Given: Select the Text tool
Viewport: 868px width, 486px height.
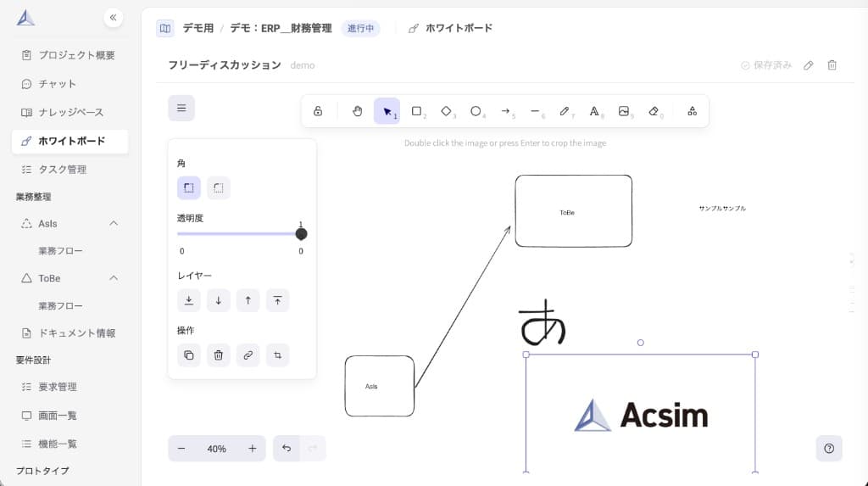Looking at the screenshot, I should [x=594, y=111].
